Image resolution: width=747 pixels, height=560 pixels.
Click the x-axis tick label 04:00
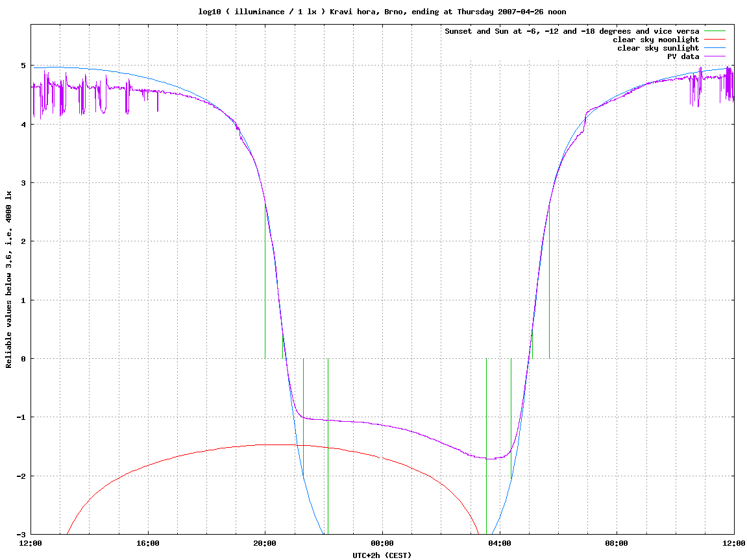pyautogui.click(x=499, y=543)
